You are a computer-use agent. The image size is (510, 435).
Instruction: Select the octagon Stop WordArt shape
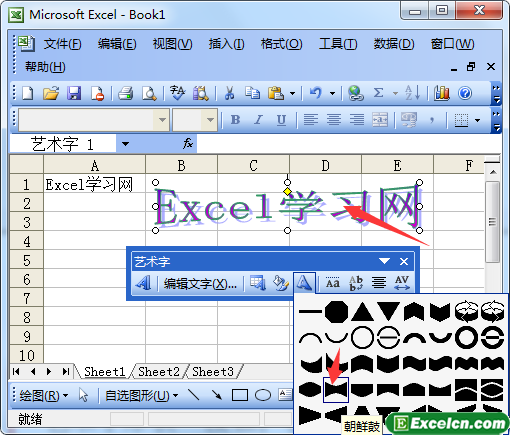[337, 312]
